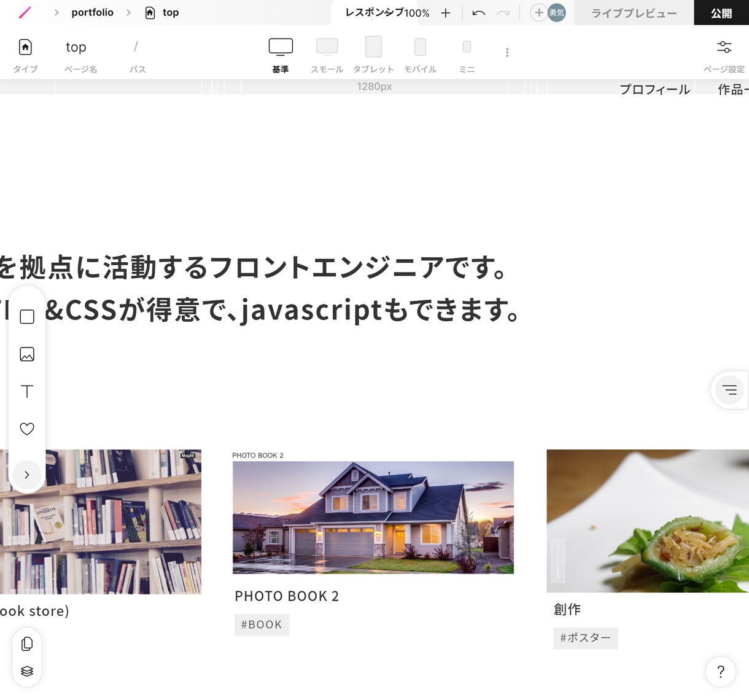Select the フロントエンジニアです heading line
The image size is (749, 700).
[253, 268]
